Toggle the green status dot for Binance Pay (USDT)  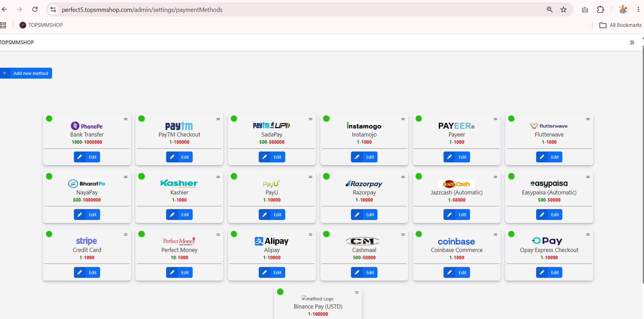click(280, 292)
